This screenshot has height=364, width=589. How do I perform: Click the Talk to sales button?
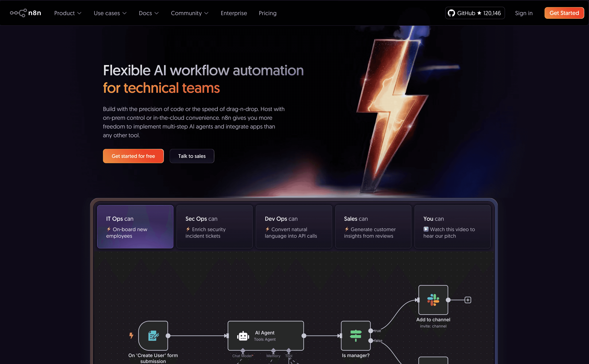[x=192, y=156]
